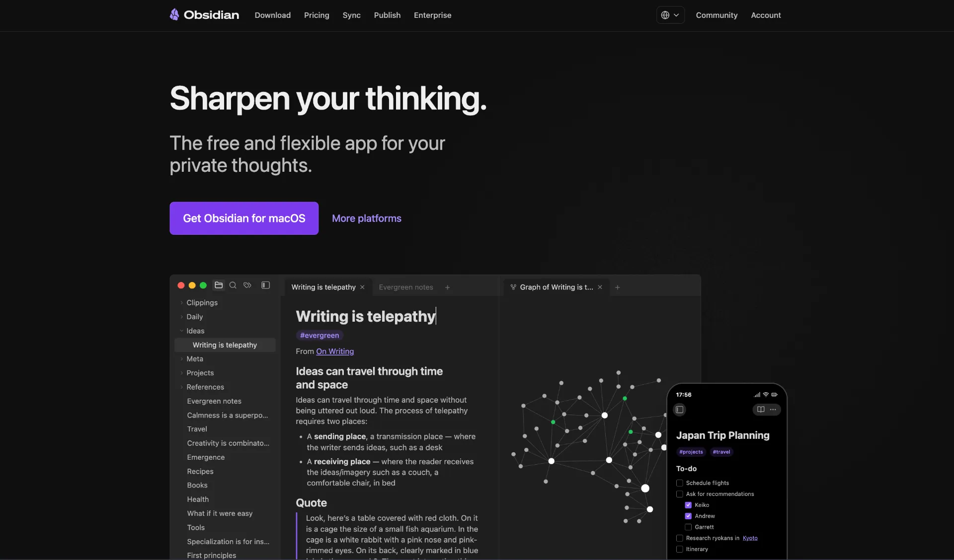954x560 pixels.
Task: Open the Account page
Action: pyautogui.click(x=766, y=15)
